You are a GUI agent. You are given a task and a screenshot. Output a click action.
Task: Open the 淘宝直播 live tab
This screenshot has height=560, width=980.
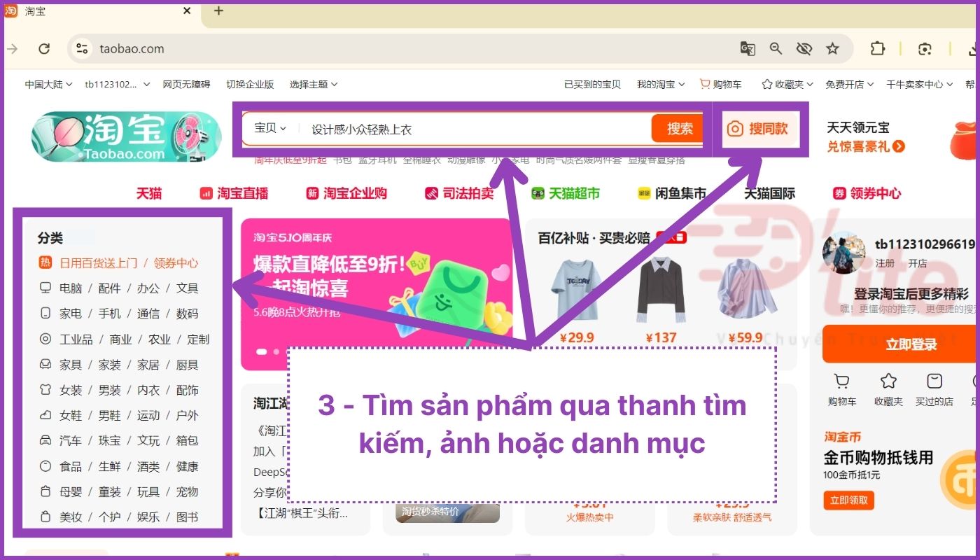point(234,193)
